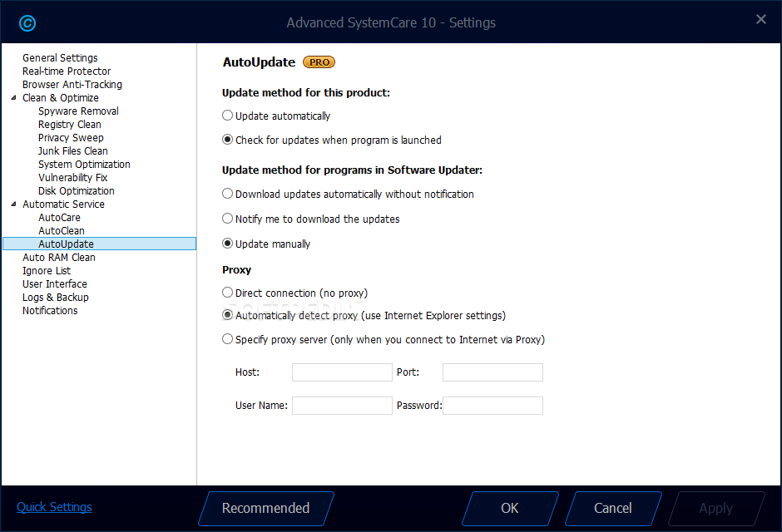Click the PRO badge beside AutoUpdate

click(319, 62)
